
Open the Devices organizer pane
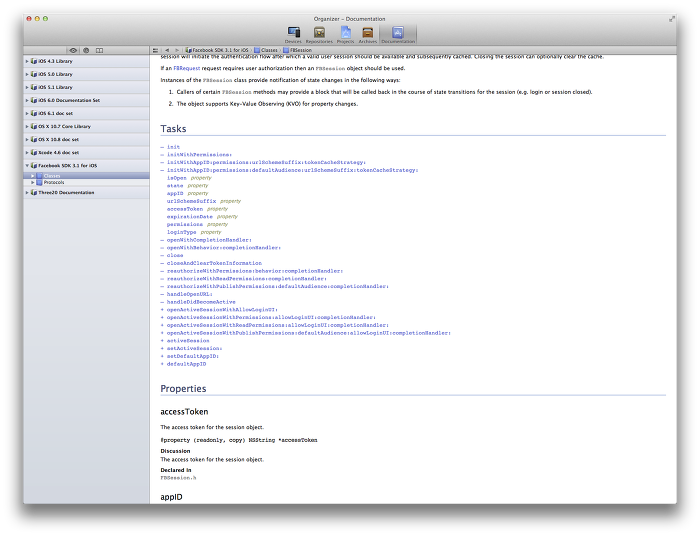coord(293,34)
